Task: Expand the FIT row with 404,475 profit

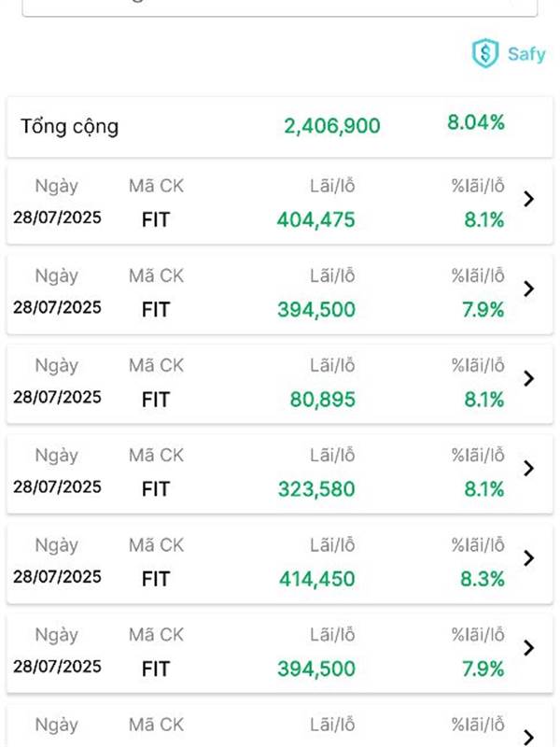Action: click(x=279, y=204)
